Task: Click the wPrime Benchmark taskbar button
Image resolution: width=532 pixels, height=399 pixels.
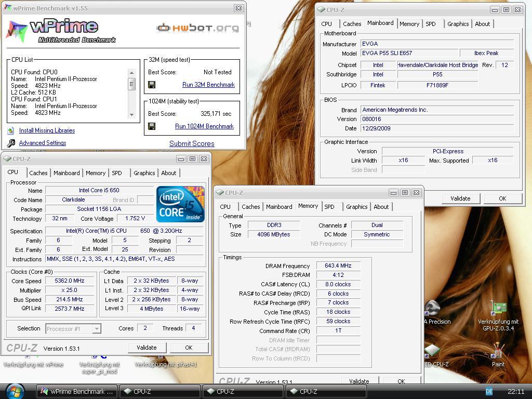Action: [x=77, y=391]
